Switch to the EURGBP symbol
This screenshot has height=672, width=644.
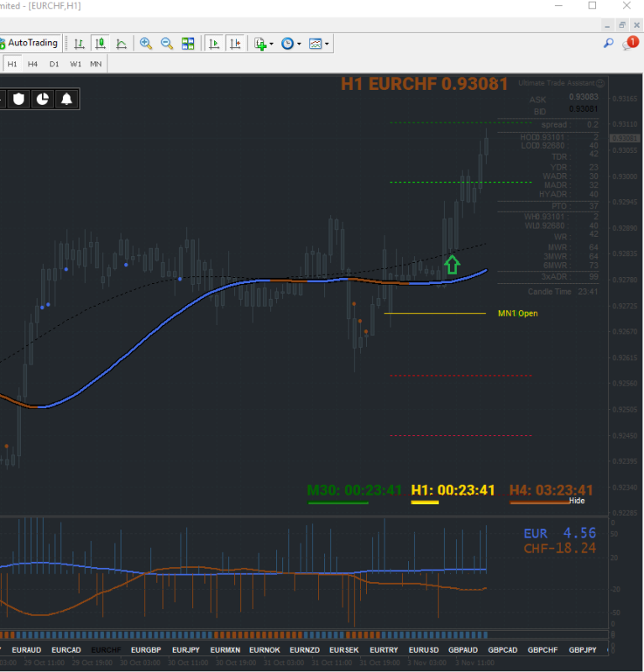coord(146,649)
